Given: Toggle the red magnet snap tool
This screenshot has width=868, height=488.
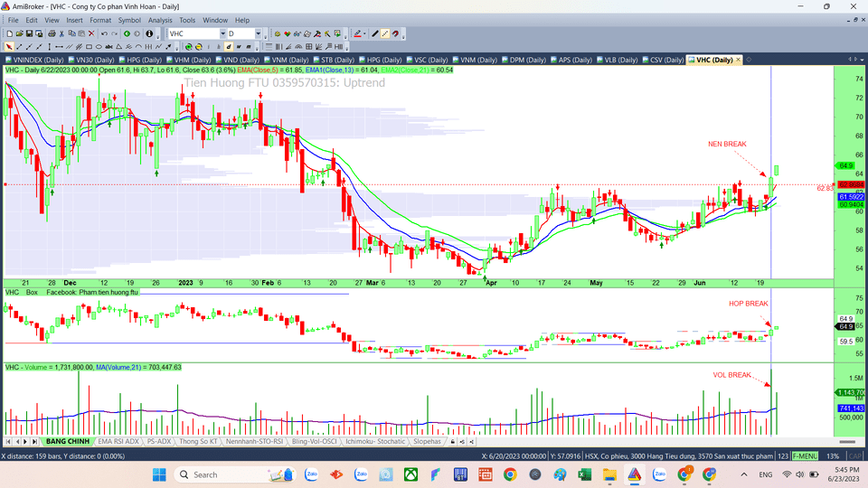Looking at the screenshot, I should 396,33.
